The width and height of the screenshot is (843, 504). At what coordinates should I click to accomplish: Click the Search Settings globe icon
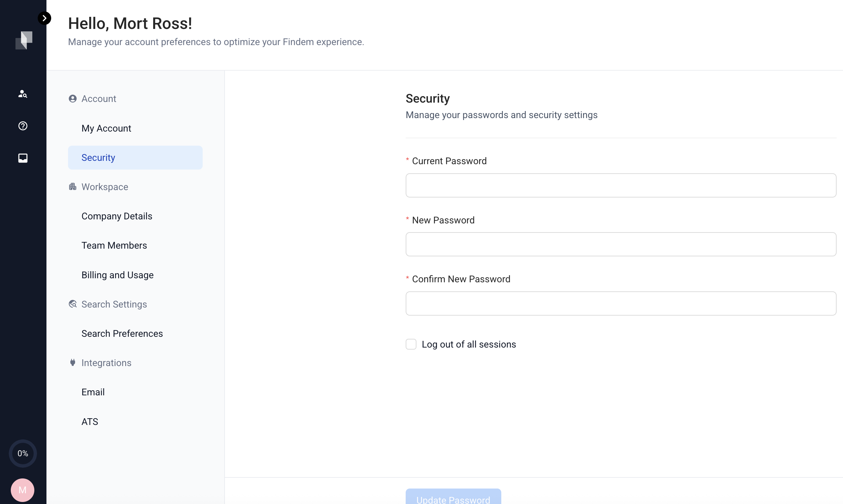point(72,304)
